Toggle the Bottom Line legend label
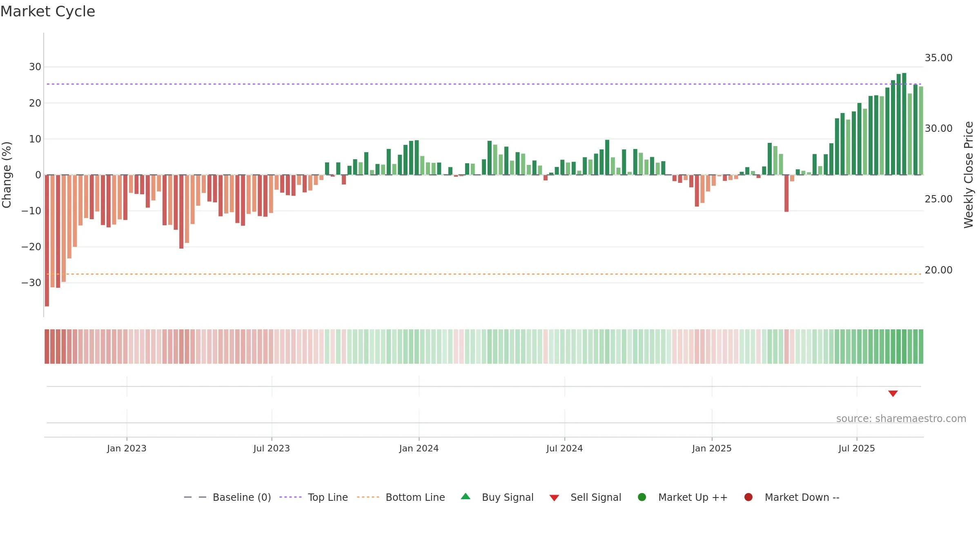The height and width of the screenshot is (551, 980). (415, 497)
